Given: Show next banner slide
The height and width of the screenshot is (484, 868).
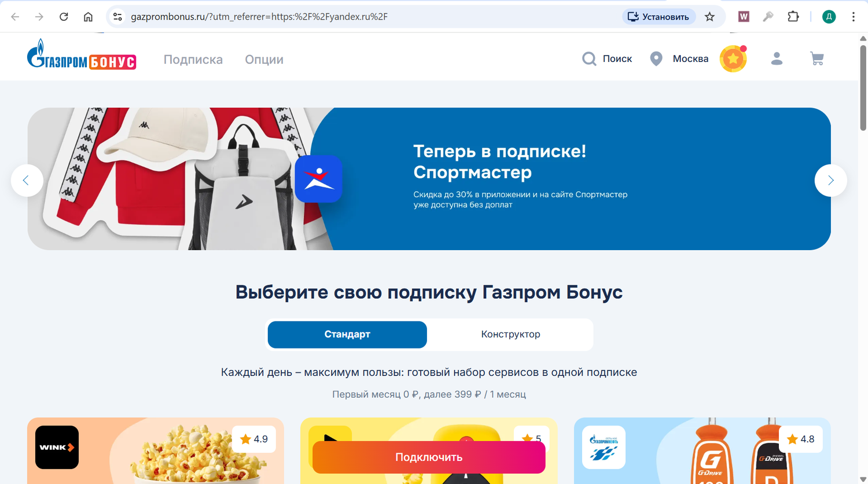Looking at the screenshot, I should point(830,181).
